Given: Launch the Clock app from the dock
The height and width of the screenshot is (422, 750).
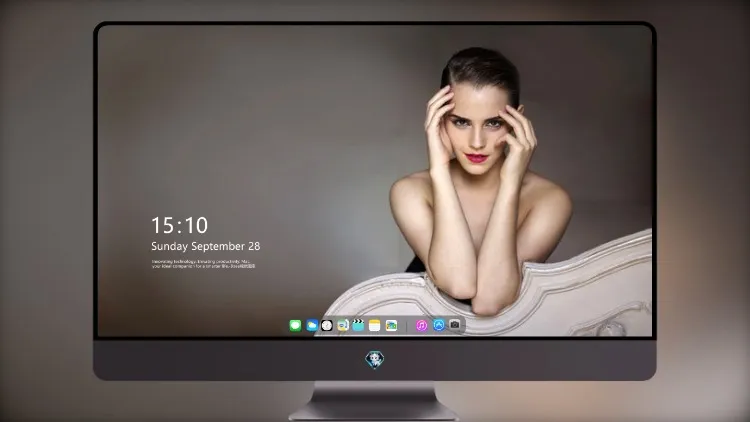Looking at the screenshot, I should 327,325.
